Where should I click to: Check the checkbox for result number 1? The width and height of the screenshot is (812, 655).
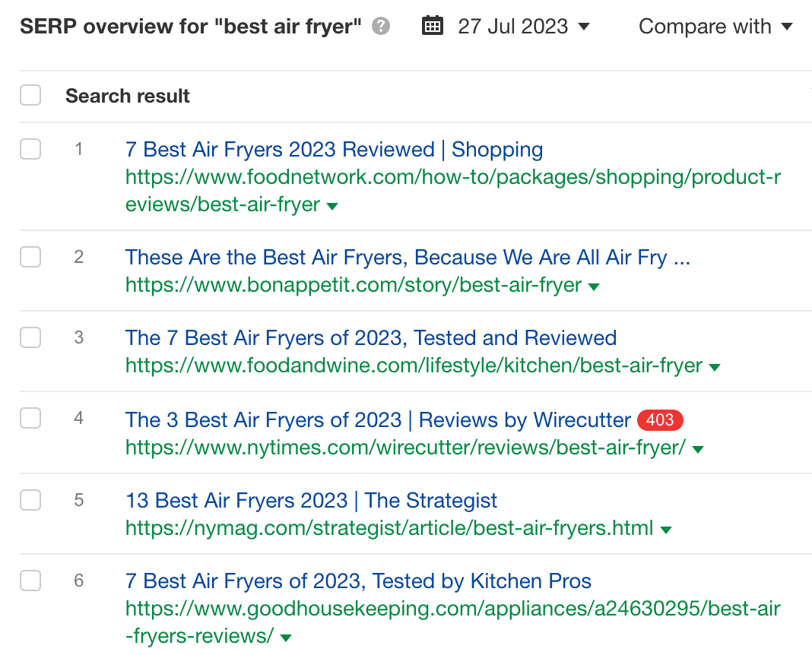(x=30, y=149)
